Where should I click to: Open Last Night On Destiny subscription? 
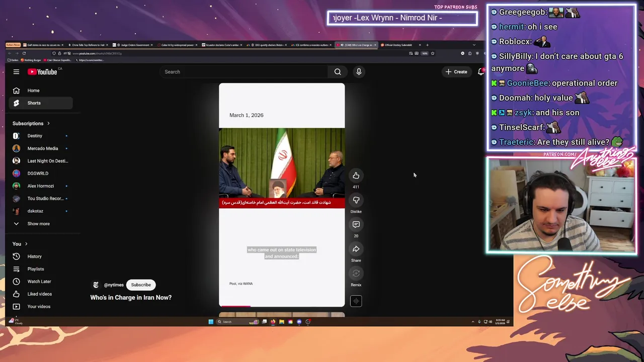pos(41,161)
